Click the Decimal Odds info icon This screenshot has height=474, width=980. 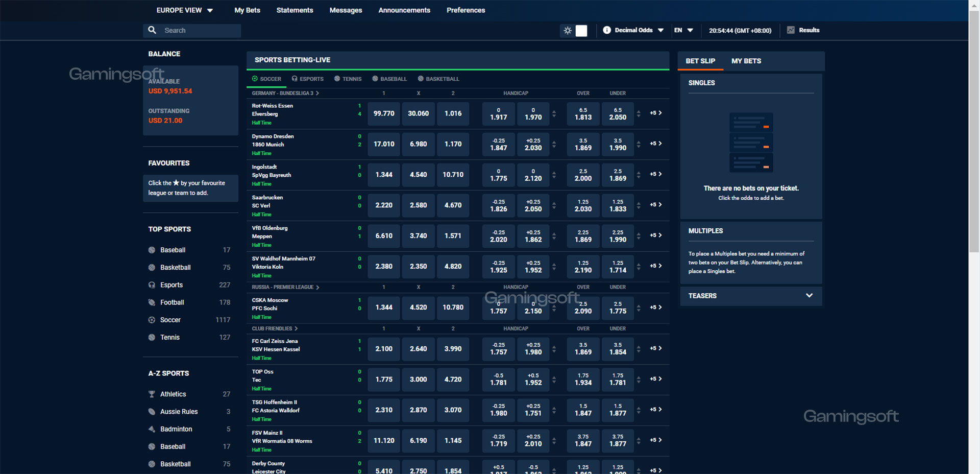pyautogui.click(x=607, y=30)
